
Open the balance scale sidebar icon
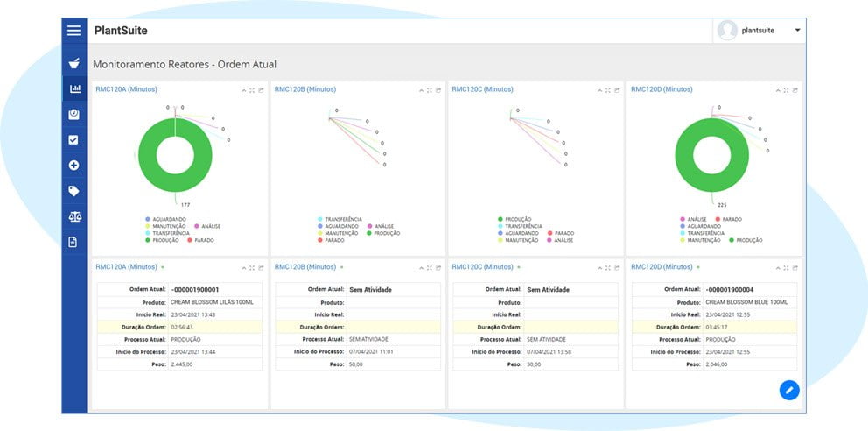tap(74, 216)
